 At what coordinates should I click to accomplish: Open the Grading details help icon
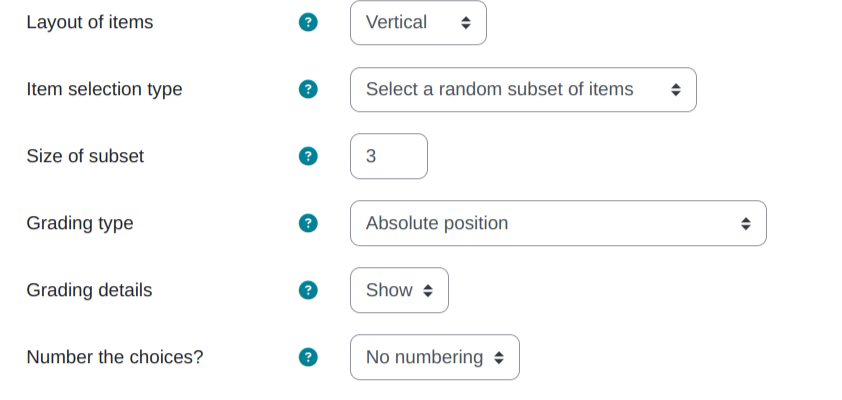[x=308, y=290]
